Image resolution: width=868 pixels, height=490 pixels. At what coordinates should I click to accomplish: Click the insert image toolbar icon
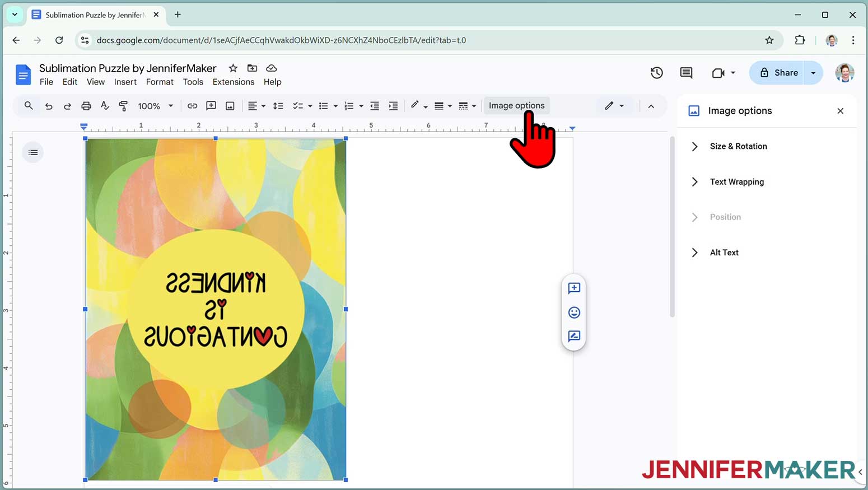pyautogui.click(x=230, y=106)
